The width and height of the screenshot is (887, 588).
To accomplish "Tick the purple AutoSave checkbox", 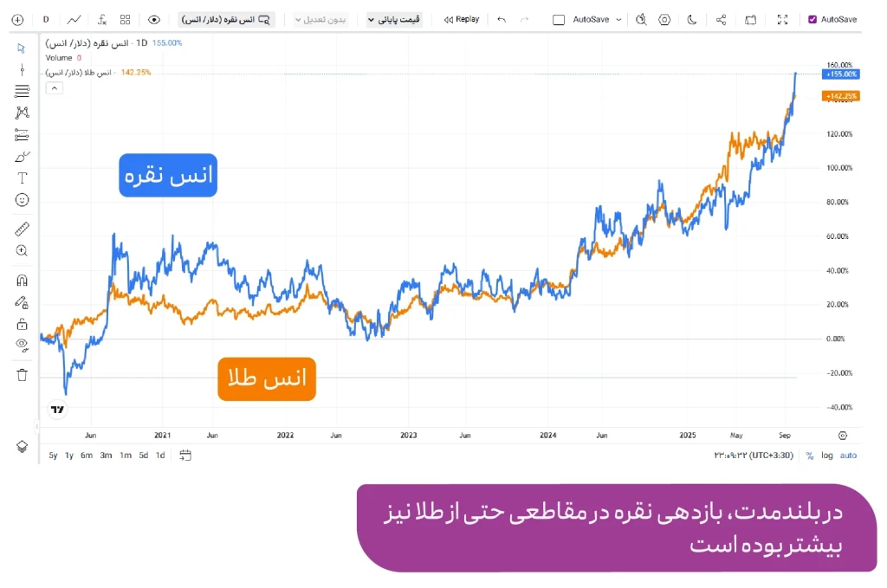I will click(x=812, y=19).
